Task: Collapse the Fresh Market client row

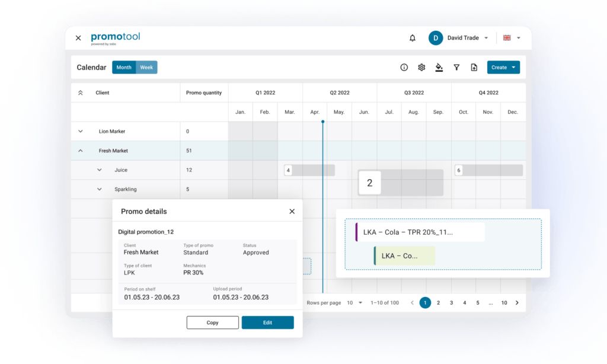Action: pos(81,151)
